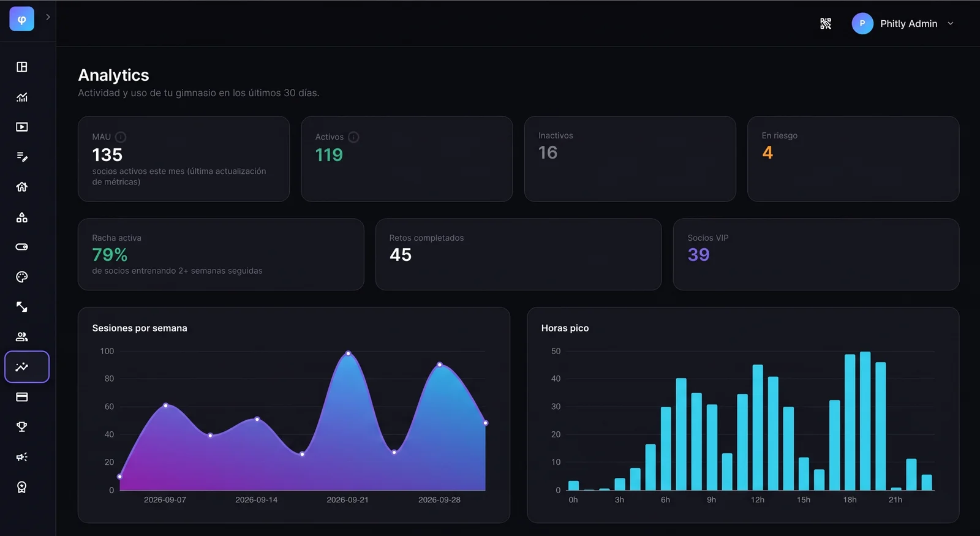The image size is (980, 536).
Task: Click the 18h axis label in Horas pico
Action: pyautogui.click(x=850, y=500)
